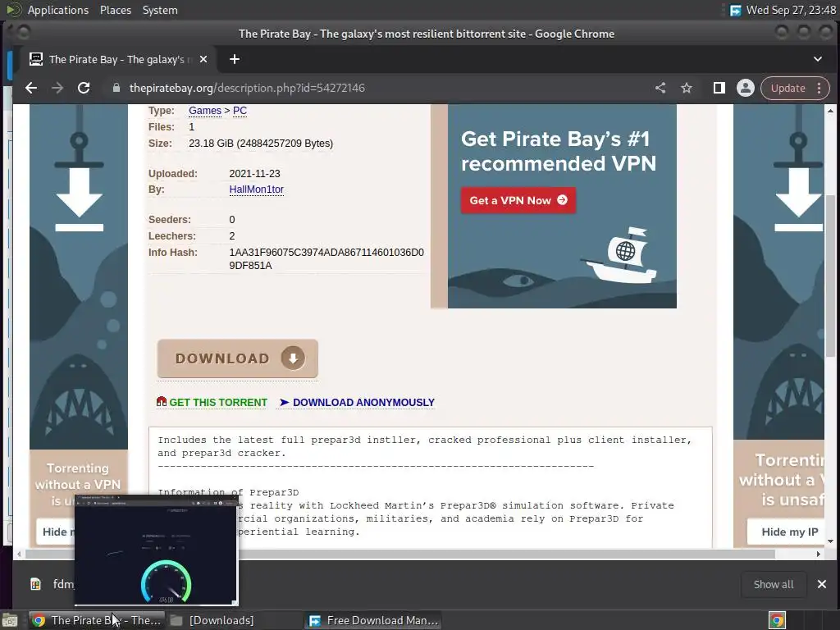Go back with the browser back arrow

(x=31, y=88)
